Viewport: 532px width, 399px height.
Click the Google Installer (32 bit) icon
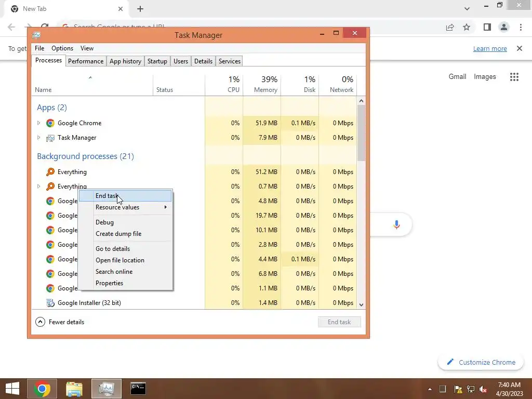pyautogui.click(x=50, y=303)
